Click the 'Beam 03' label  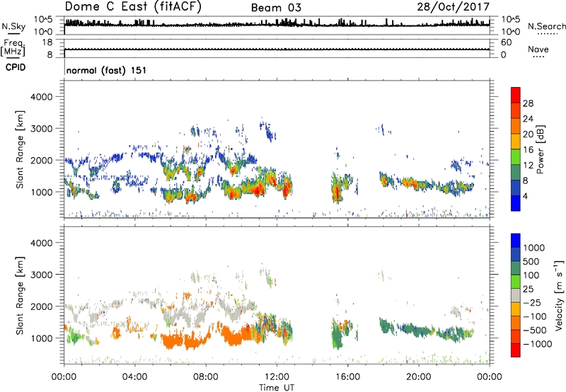coord(276,8)
